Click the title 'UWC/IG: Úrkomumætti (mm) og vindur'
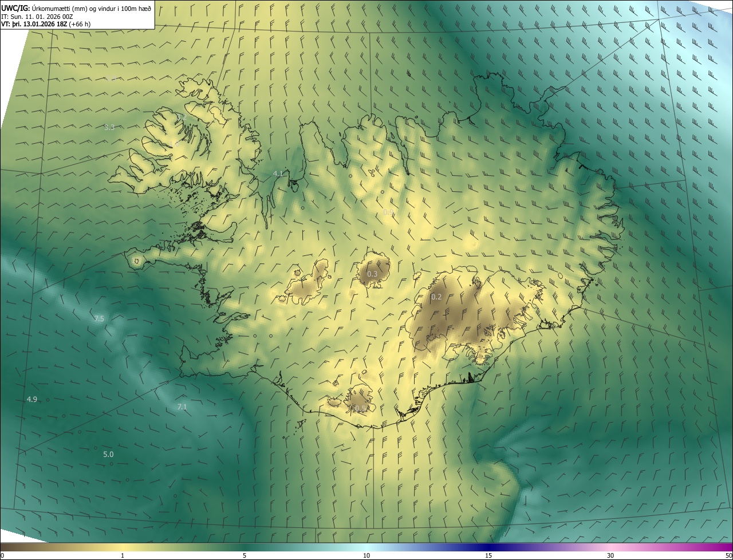 [76, 8]
